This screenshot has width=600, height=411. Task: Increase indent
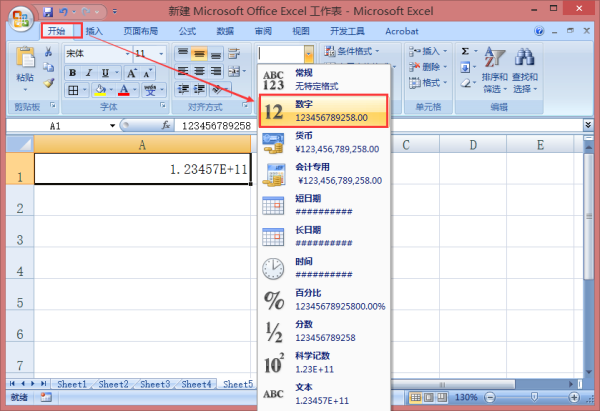click(199, 89)
